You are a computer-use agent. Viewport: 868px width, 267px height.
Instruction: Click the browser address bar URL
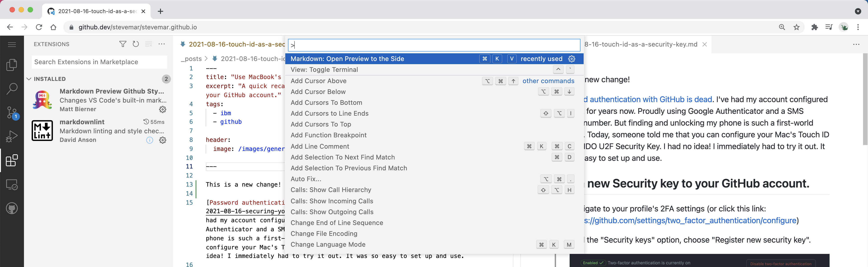pyautogui.click(x=138, y=27)
